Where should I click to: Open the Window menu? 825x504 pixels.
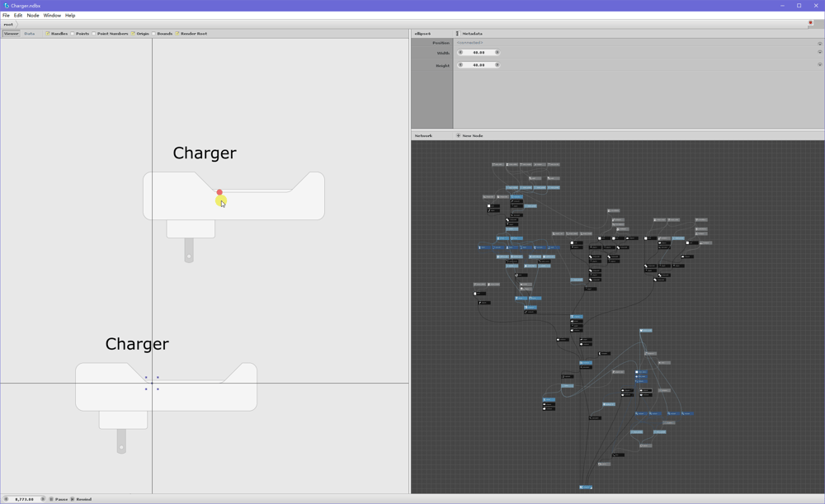(52, 15)
